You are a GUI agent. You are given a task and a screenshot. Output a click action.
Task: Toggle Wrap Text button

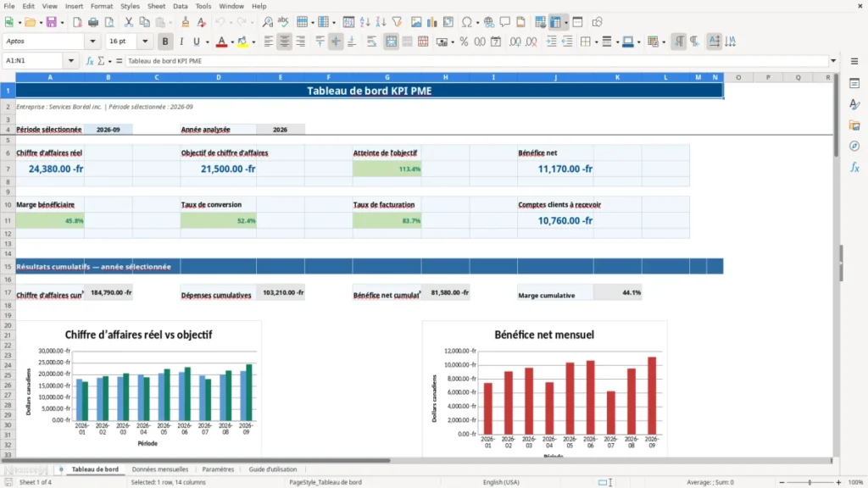371,42
